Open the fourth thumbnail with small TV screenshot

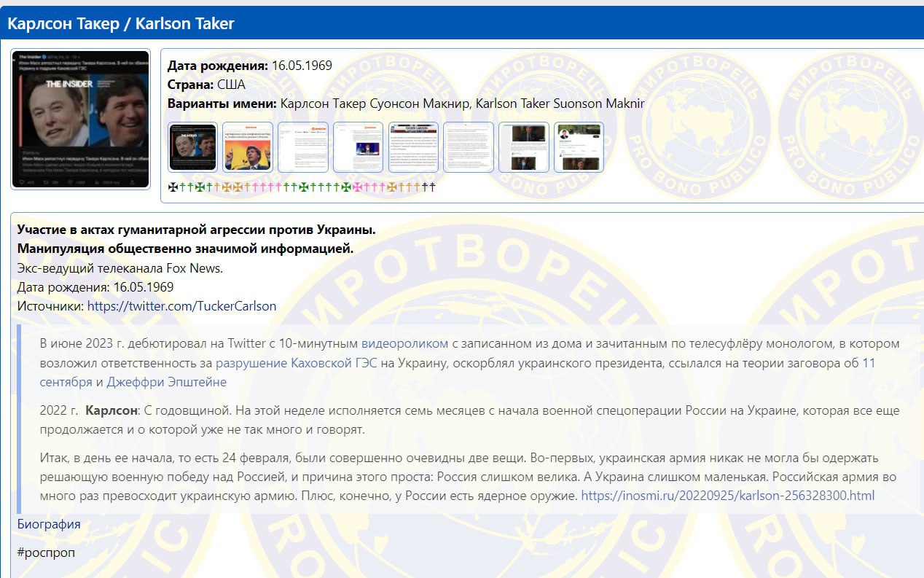click(358, 147)
